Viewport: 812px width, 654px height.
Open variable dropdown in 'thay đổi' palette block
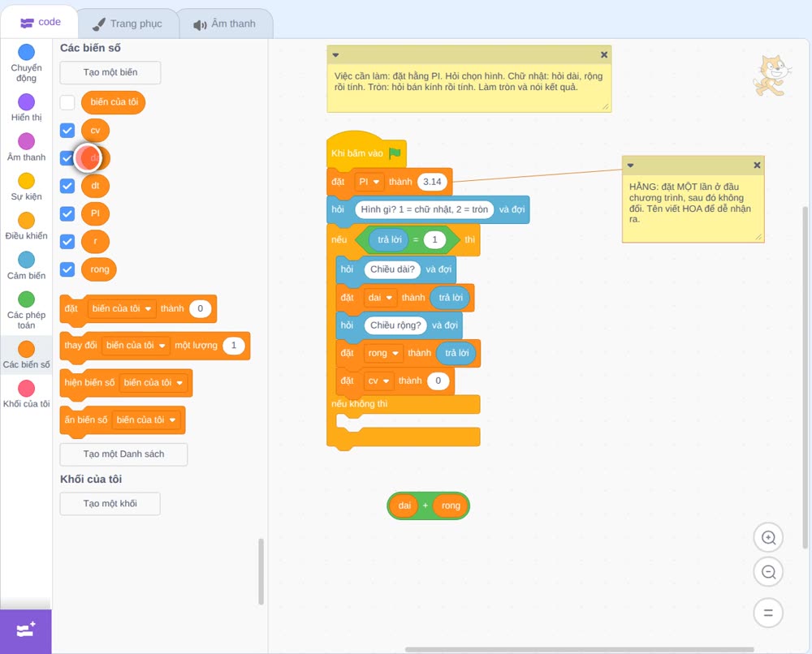[136, 345]
